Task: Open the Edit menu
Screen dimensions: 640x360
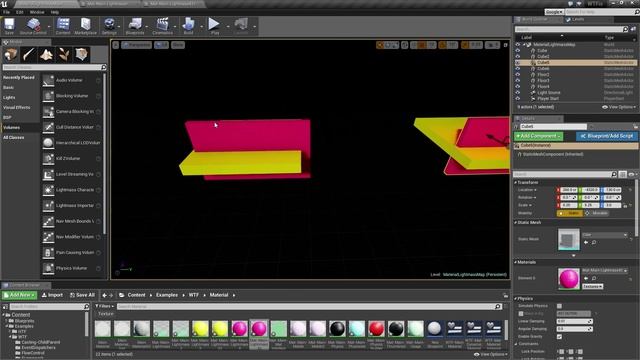Action: point(20,12)
